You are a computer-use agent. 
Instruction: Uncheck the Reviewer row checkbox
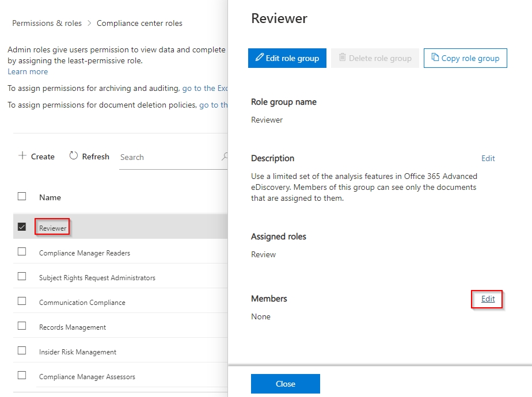(22, 227)
